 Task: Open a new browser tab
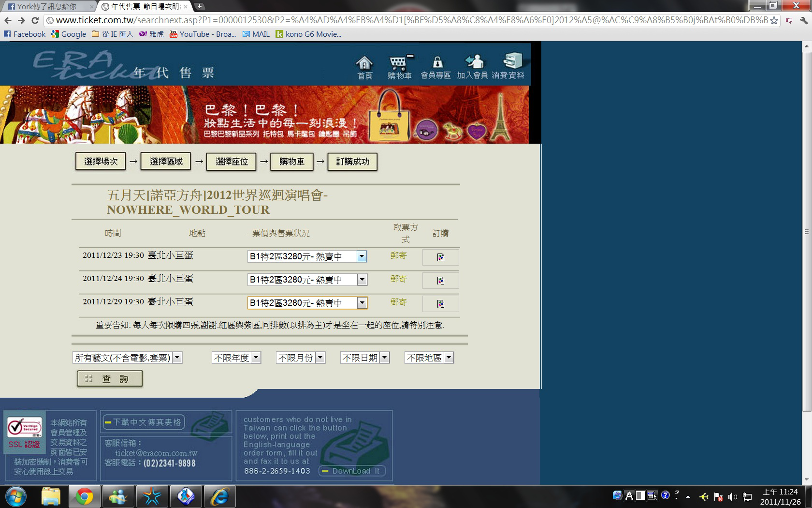point(199,6)
